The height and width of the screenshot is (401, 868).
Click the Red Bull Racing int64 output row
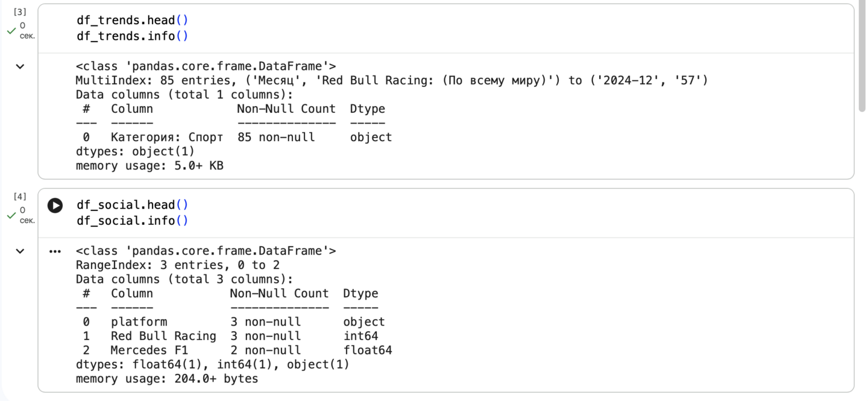tap(234, 336)
